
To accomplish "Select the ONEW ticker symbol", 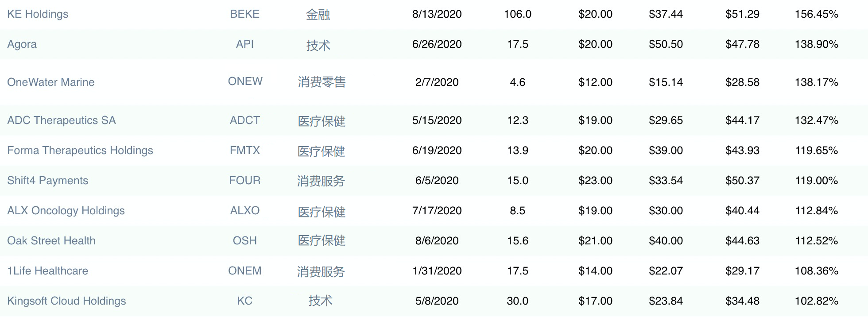I will (x=245, y=81).
